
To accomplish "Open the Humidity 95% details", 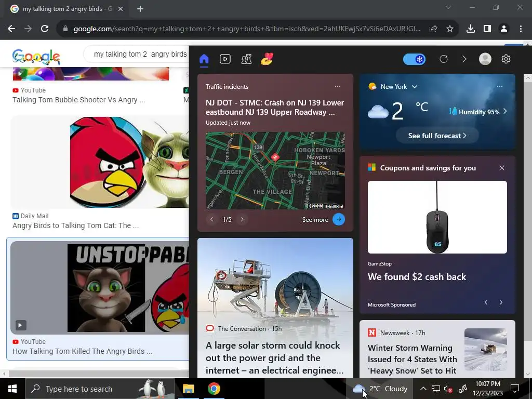I will 478,112.
